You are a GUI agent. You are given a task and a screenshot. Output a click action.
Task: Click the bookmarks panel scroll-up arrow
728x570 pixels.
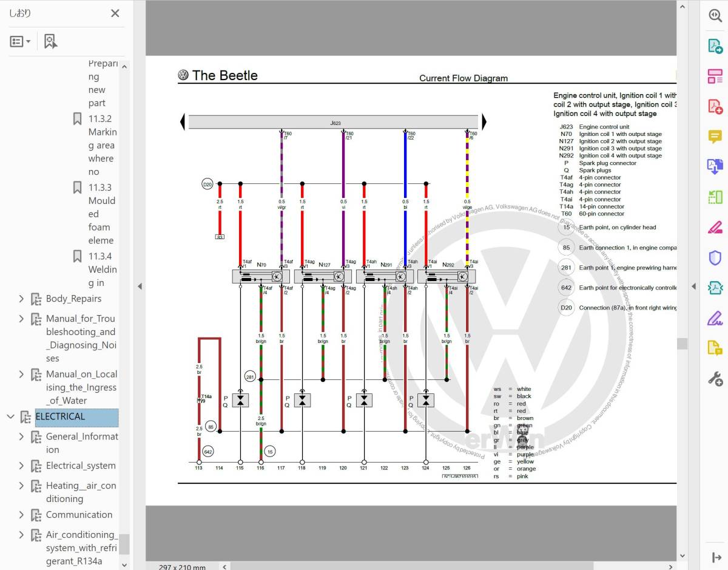pos(124,66)
